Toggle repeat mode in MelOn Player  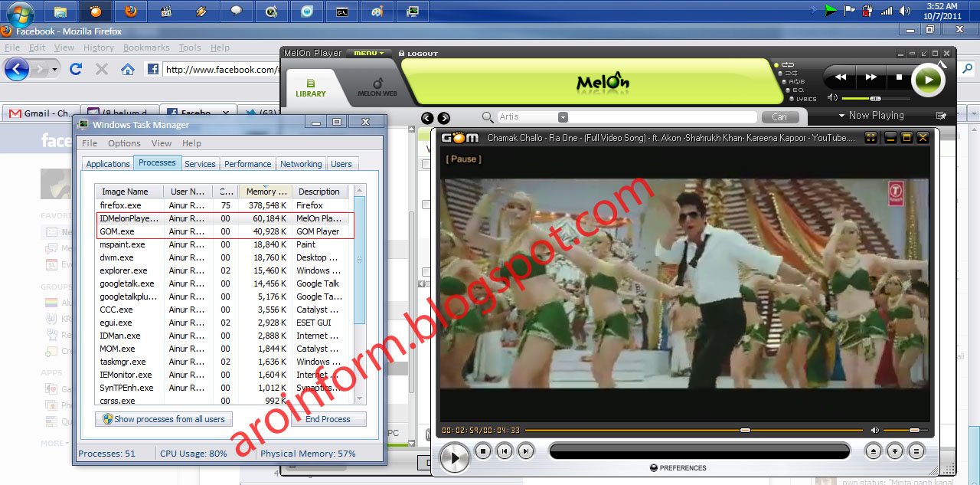click(x=785, y=64)
